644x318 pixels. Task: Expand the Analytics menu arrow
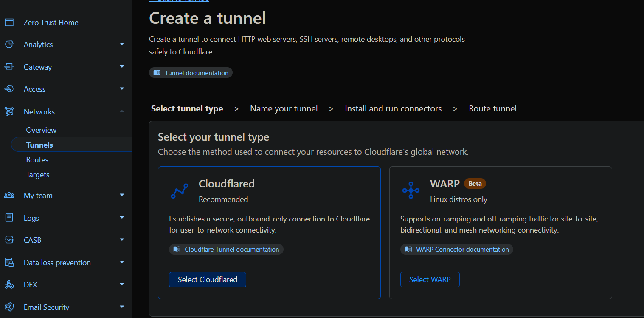coord(122,44)
